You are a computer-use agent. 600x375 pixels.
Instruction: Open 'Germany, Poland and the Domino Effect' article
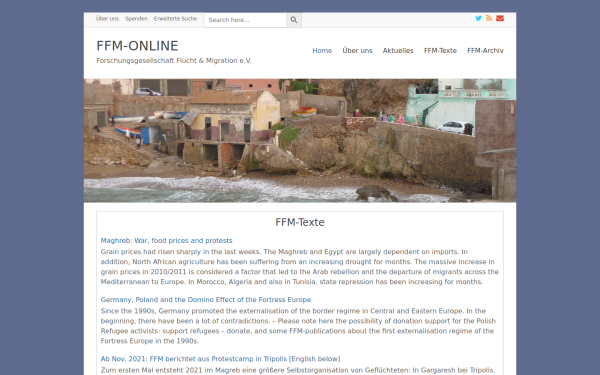(206, 300)
